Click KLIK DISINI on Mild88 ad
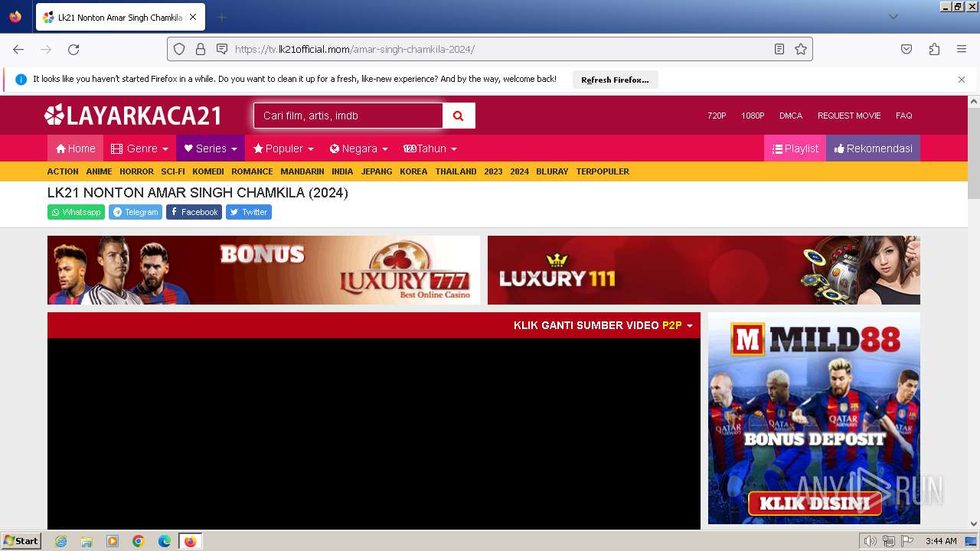Screen dimensions: 980x551 click(814, 503)
